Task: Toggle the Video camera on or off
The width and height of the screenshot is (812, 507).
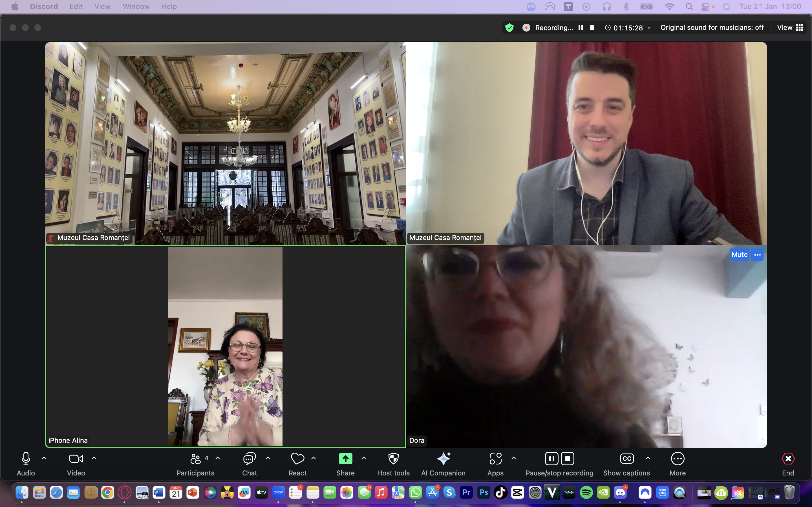Action: point(76,459)
